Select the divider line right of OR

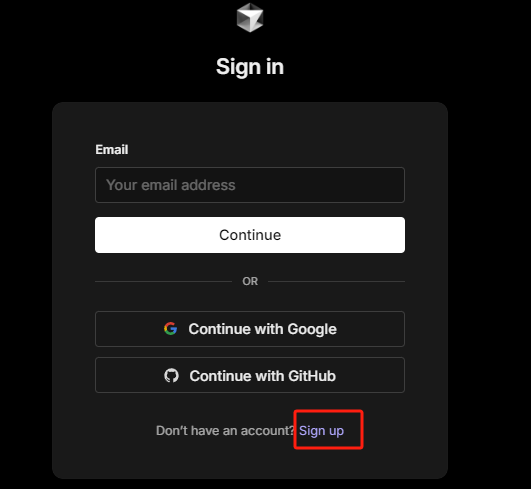coord(336,281)
